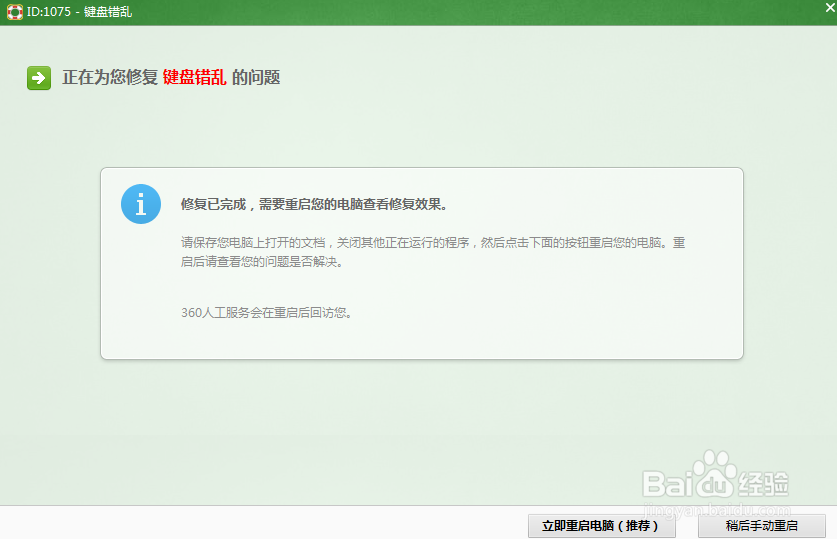837x539 pixels.
Task: Click the Bai text of Baidu watermark
Action: pyautogui.click(x=668, y=484)
